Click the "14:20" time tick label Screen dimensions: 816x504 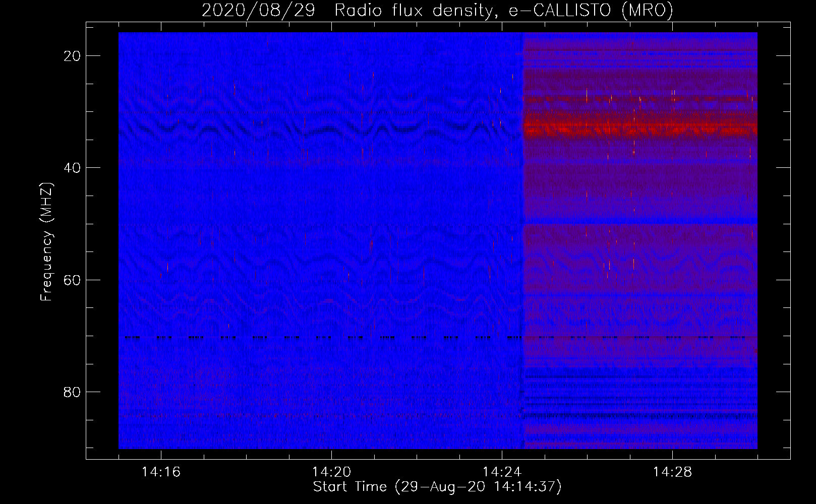click(331, 472)
